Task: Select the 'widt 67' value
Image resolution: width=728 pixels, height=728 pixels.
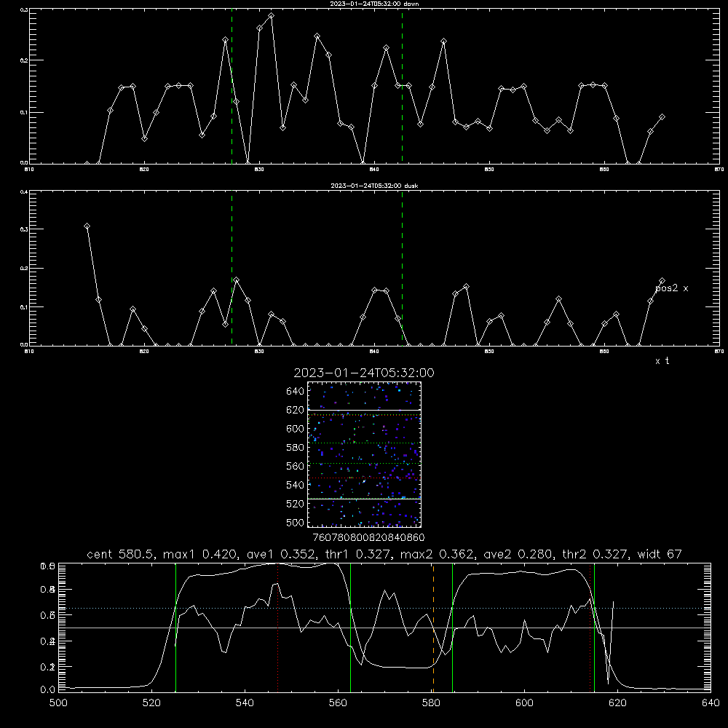Action: (658, 554)
